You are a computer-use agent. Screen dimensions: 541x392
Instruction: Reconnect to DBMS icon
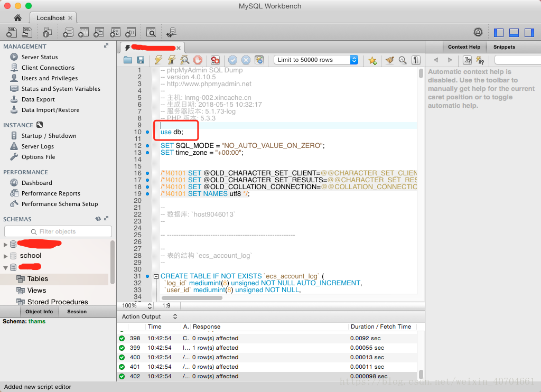pyautogui.click(x=171, y=32)
